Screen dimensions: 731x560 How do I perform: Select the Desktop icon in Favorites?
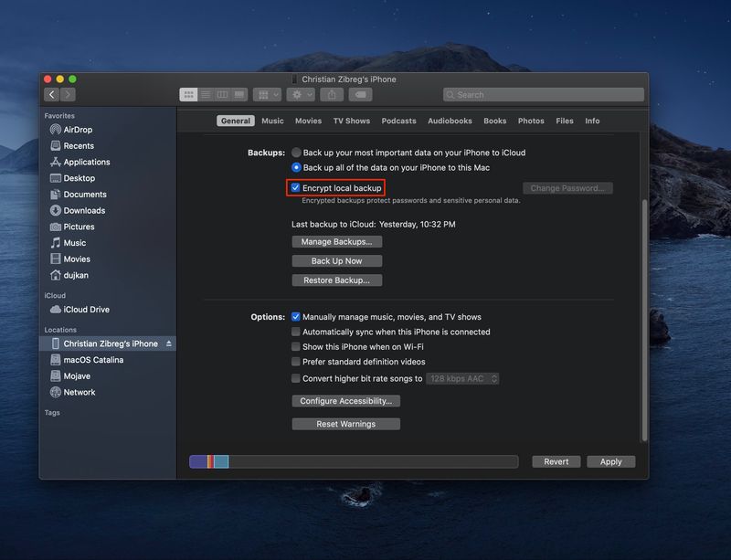[x=56, y=178]
